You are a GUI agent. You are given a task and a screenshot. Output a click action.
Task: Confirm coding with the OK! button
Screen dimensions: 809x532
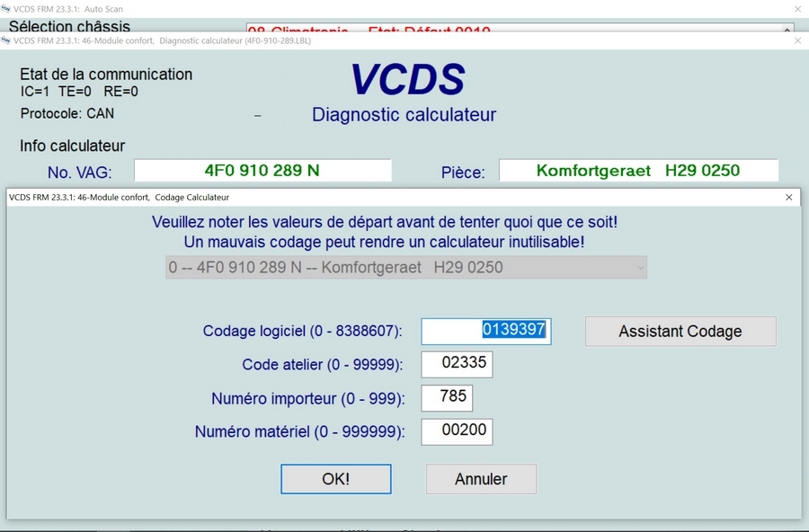[x=336, y=479]
